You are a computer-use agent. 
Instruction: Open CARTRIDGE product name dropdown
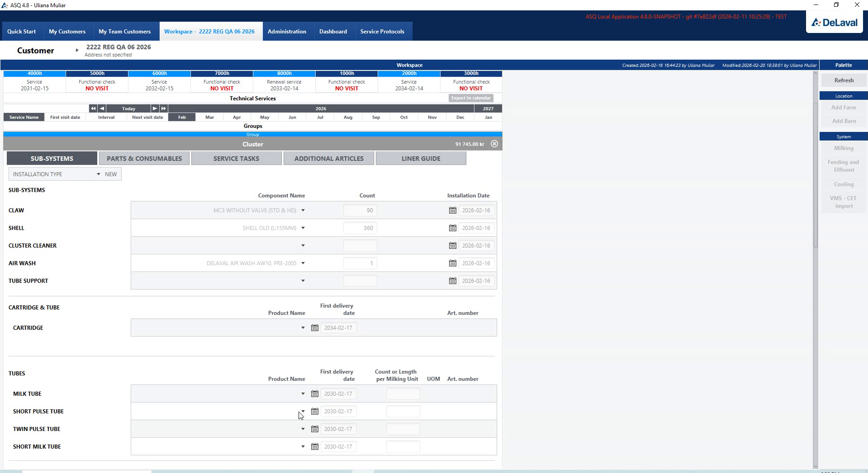(303, 328)
